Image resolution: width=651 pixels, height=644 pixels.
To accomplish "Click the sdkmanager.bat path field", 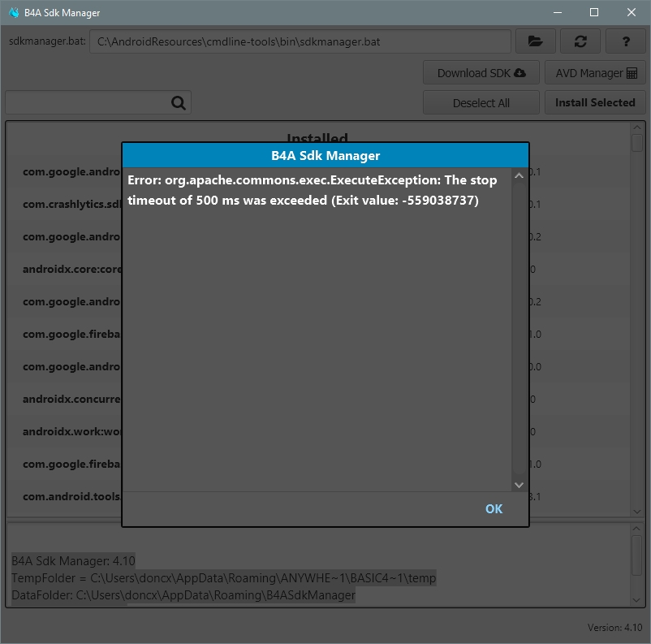I will click(x=300, y=41).
